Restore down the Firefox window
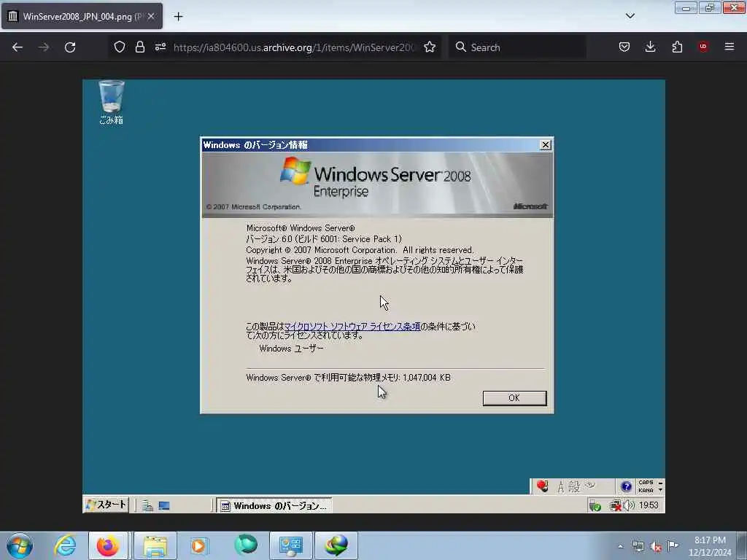 [x=710, y=7]
